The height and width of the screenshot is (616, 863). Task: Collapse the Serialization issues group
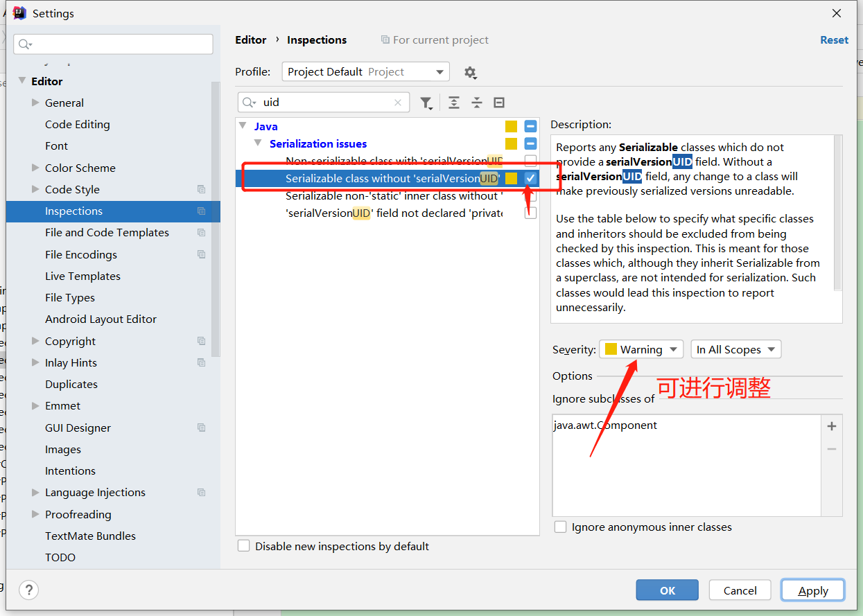[x=258, y=143]
